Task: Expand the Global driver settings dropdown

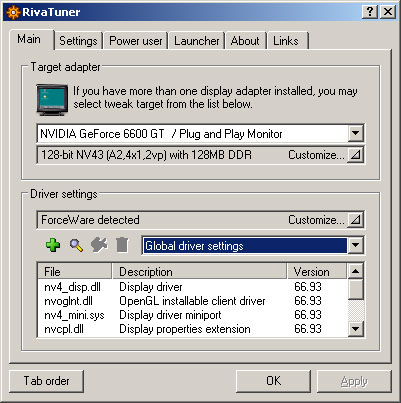Action: point(355,246)
